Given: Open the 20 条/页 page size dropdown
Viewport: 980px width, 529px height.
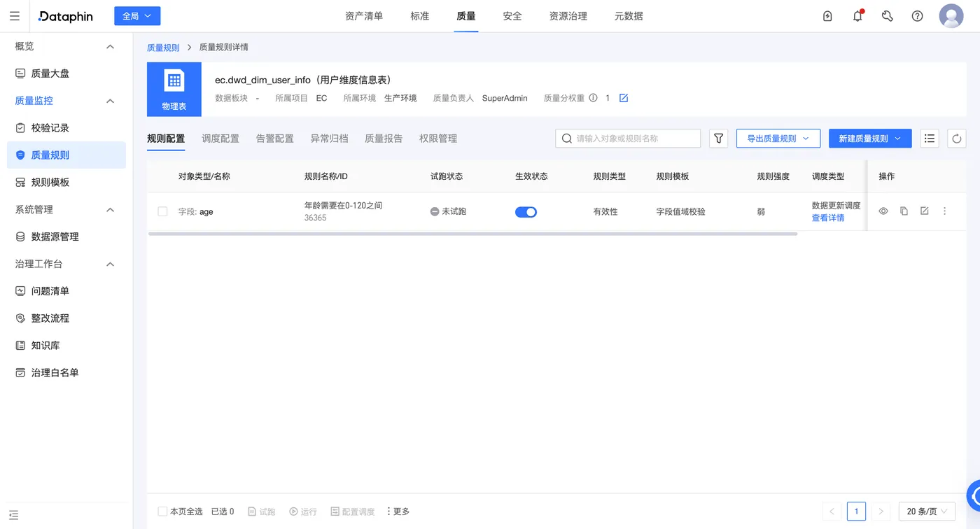Looking at the screenshot, I should click(927, 512).
